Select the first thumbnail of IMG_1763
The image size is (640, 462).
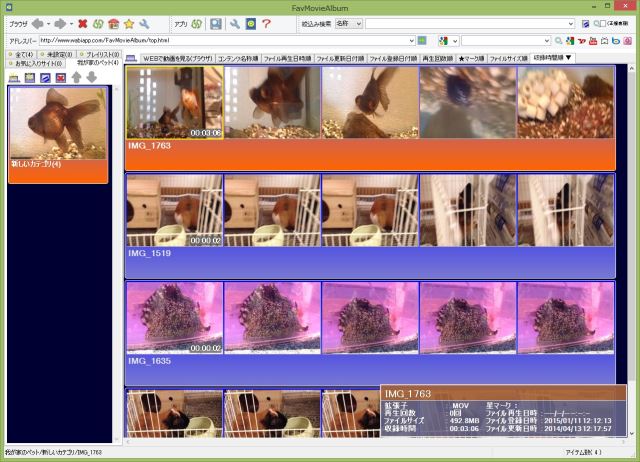click(175, 102)
